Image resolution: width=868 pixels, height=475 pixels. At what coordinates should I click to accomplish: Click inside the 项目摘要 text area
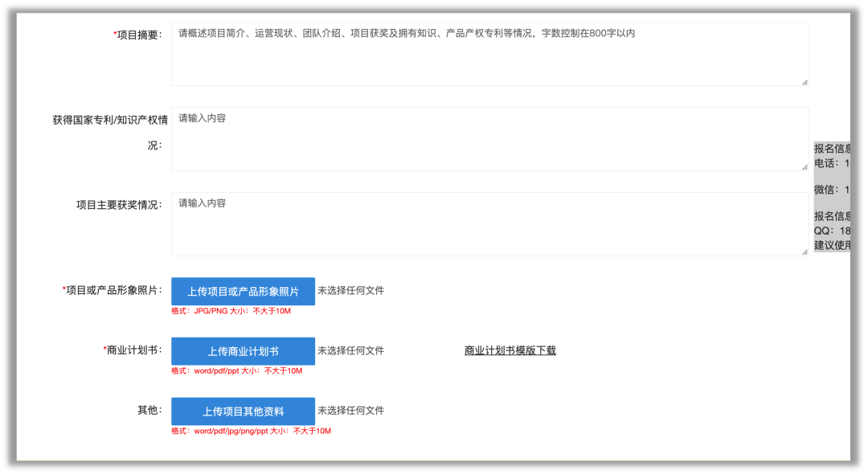pos(482,52)
